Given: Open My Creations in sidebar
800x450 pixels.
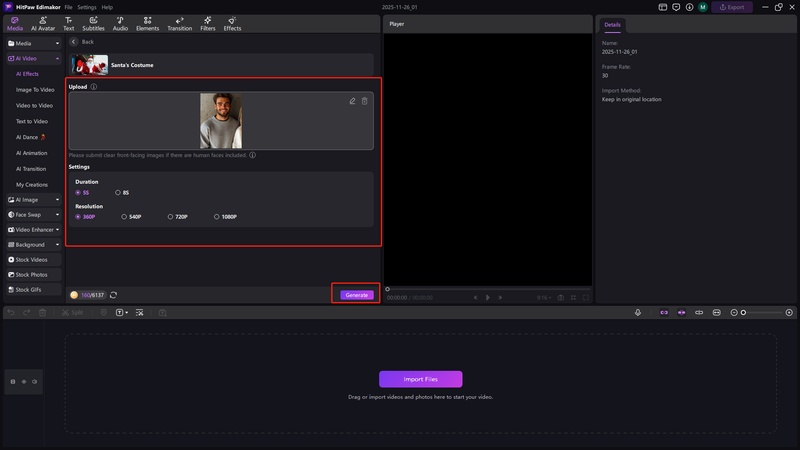Looking at the screenshot, I should (x=32, y=185).
